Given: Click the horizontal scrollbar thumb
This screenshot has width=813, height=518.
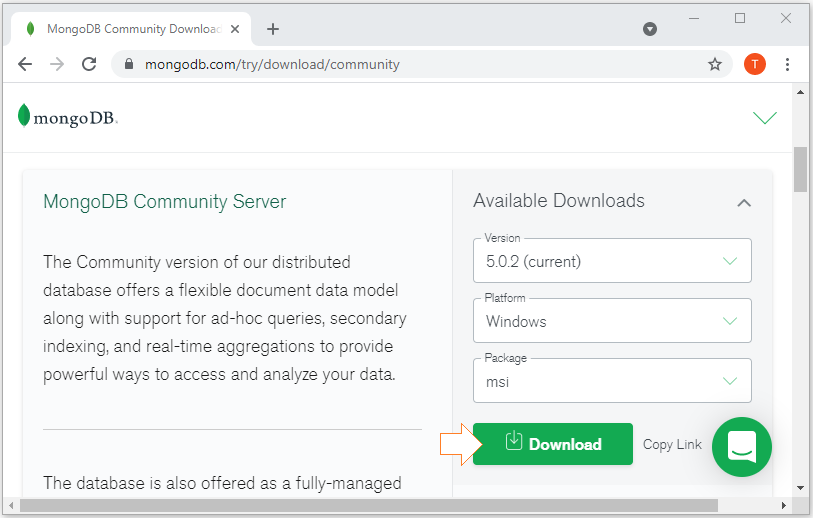Looking at the screenshot, I should 369,505.
